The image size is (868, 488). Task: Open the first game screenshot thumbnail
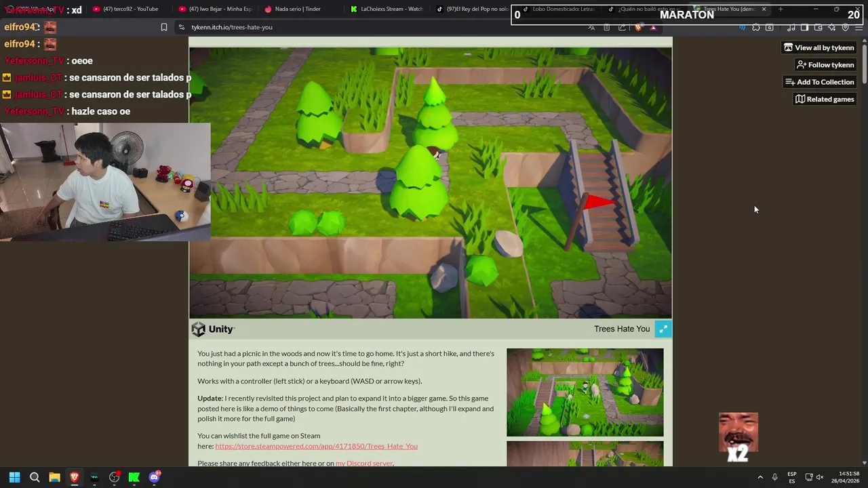585,392
